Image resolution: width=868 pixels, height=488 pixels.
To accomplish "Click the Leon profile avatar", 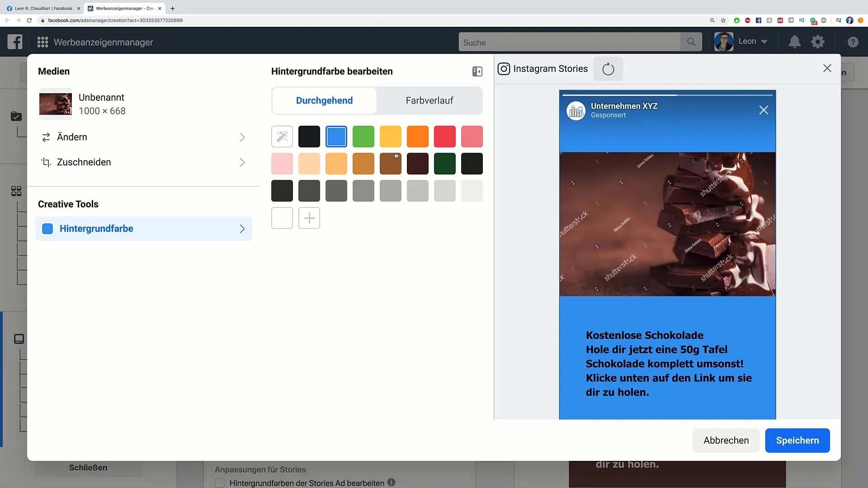I will click(723, 42).
